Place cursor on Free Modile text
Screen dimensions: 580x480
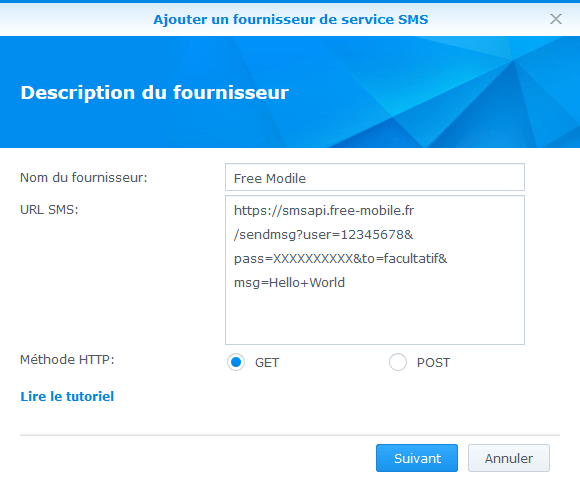(x=270, y=179)
